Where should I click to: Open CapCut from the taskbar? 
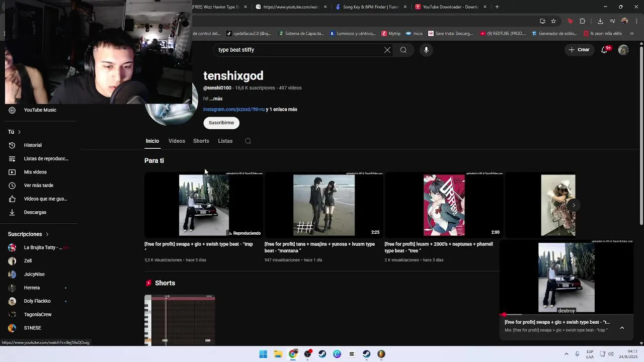tap(352, 354)
